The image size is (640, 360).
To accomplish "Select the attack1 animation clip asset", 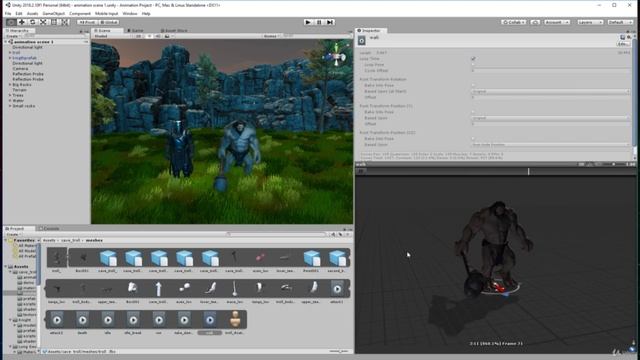I will pos(337,289).
